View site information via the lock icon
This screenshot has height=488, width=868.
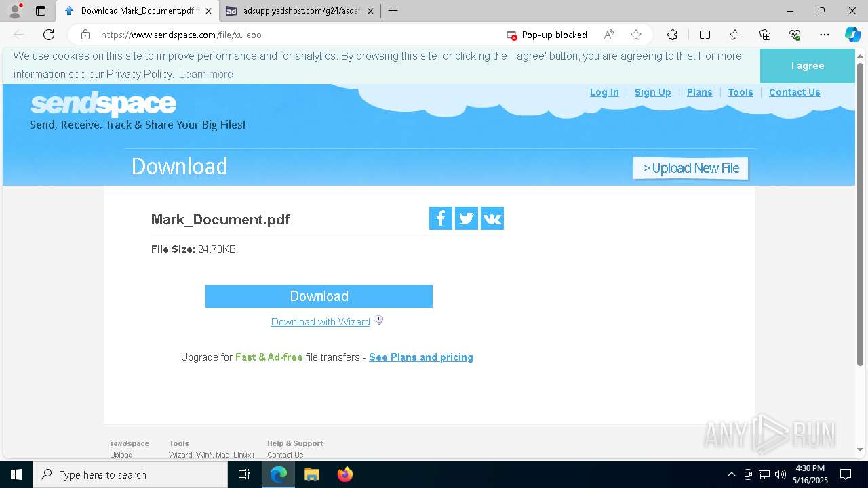coord(85,35)
